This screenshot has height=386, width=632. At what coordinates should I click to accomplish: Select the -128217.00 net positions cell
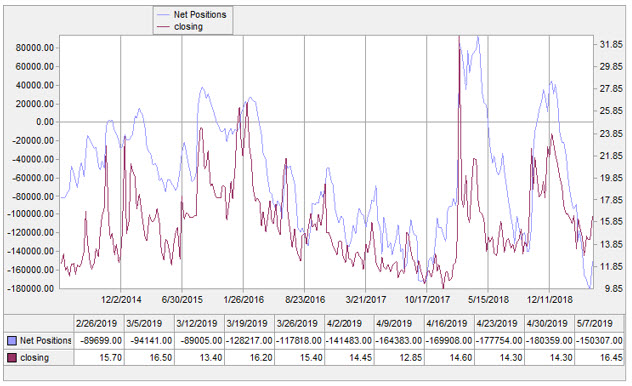tap(249, 341)
